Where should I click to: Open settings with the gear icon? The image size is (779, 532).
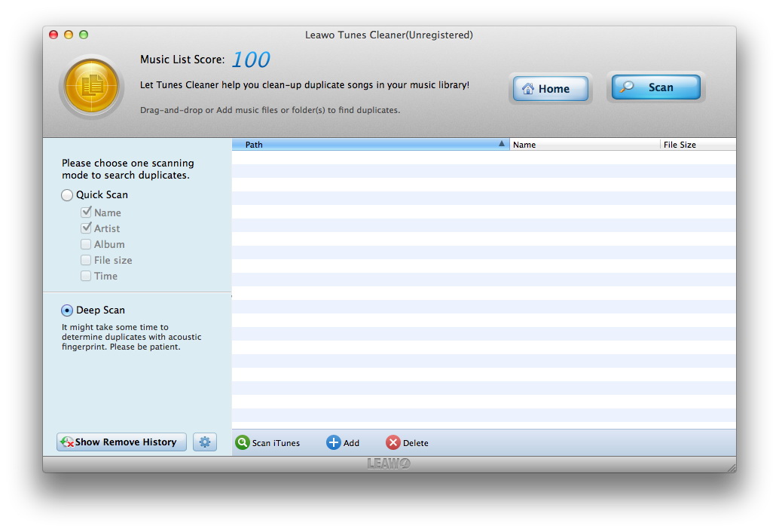pos(204,442)
